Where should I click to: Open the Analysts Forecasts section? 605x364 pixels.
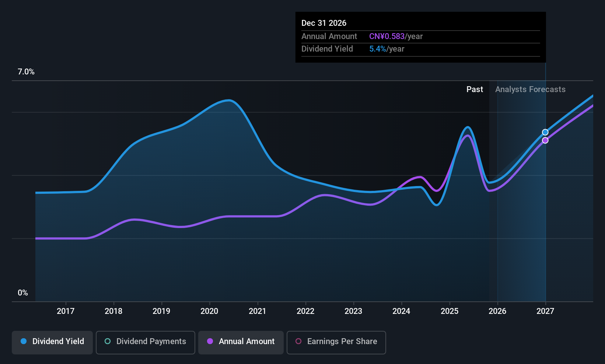click(530, 89)
